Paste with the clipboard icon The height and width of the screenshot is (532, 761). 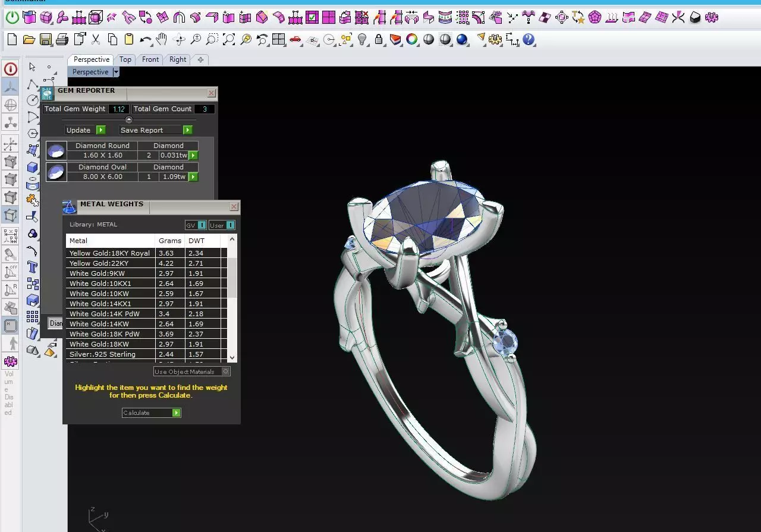[129, 40]
